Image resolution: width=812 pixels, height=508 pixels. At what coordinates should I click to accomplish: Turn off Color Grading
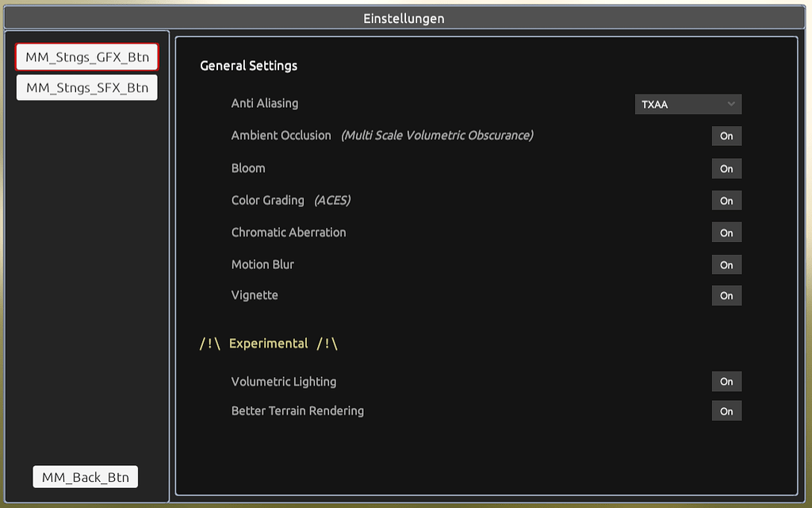point(726,200)
